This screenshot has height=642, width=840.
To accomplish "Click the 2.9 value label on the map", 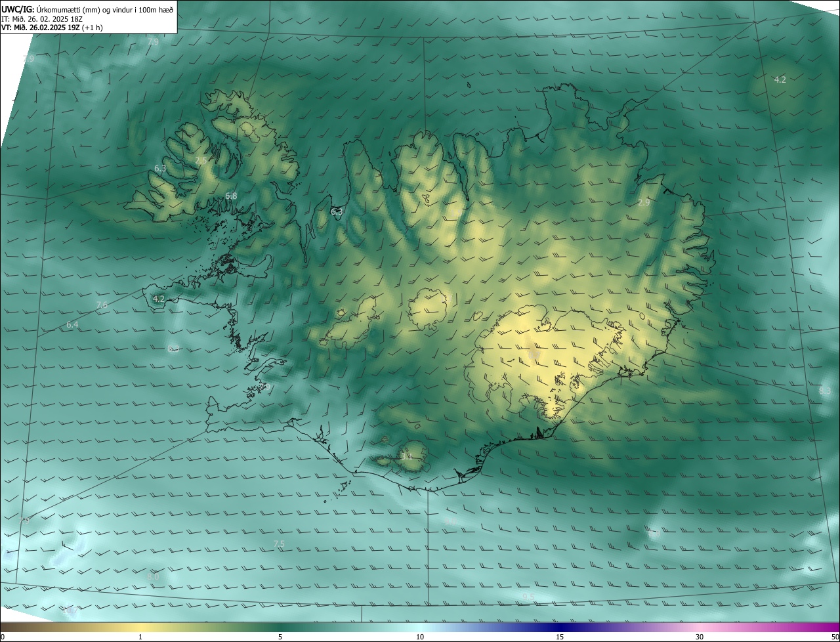I will coord(644,203).
